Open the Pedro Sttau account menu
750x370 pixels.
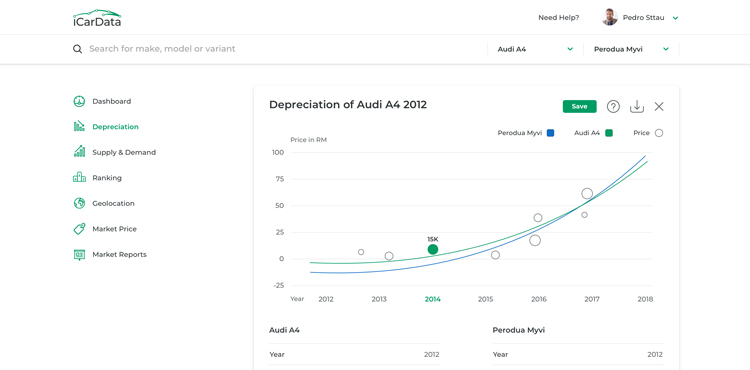coord(640,18)
